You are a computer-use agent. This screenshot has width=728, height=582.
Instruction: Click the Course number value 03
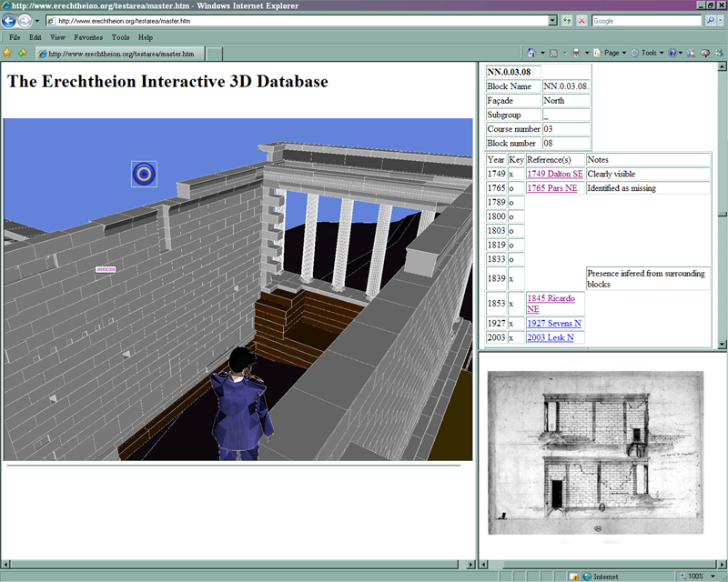566,129
